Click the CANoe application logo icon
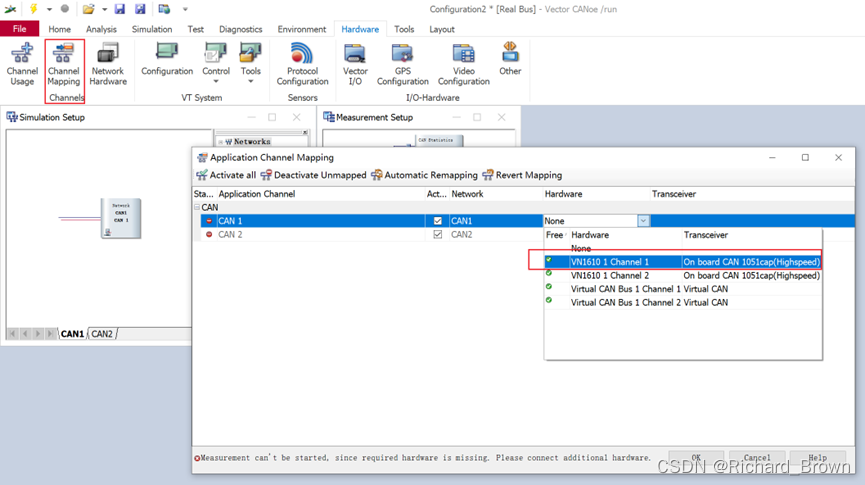 point(10,9)
